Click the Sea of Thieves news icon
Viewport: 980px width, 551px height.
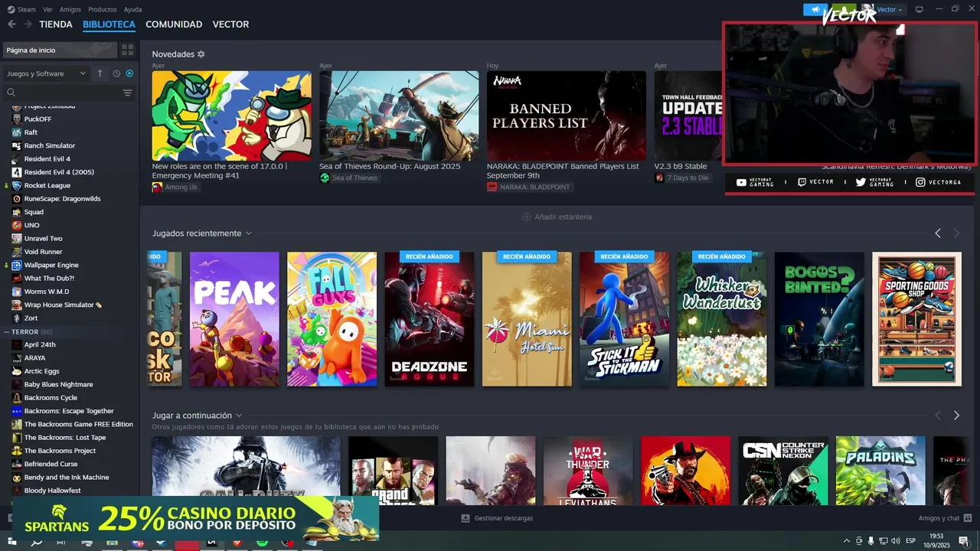325,178
